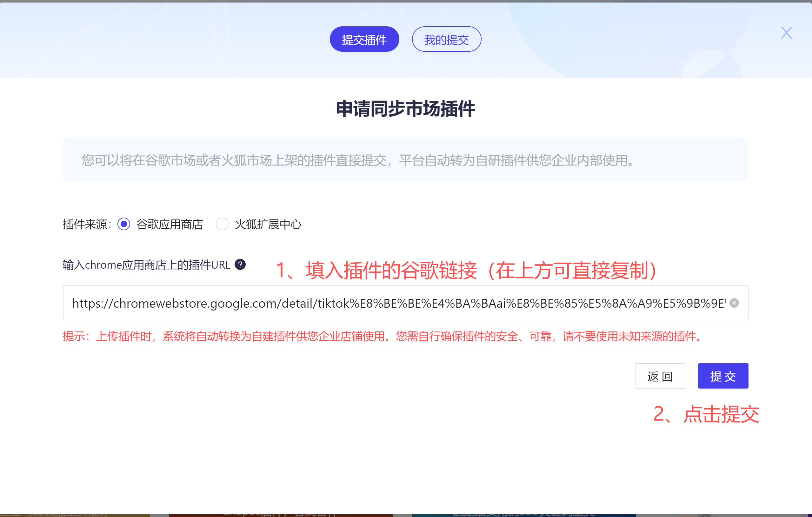812x517 pixels.
Task: Click the gray info banner description text
Action: [357, 160]
